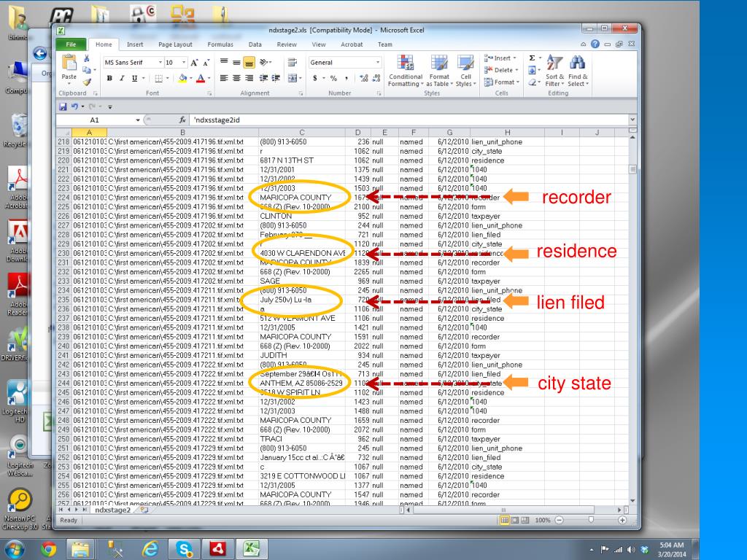
Task: Click the Zoom In plus button
Action: point(622,521)
